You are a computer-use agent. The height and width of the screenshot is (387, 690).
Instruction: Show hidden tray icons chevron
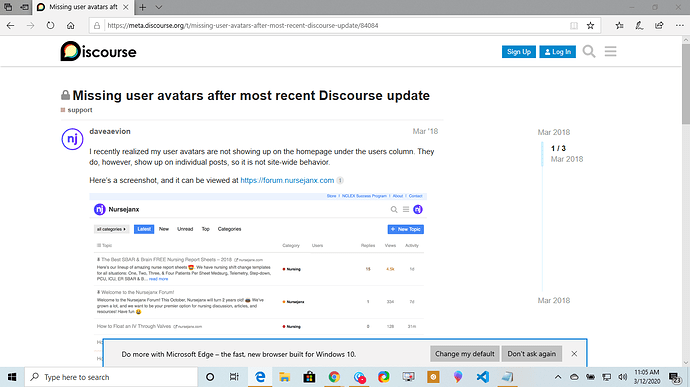pyautogui.click(x=558, y=377)
